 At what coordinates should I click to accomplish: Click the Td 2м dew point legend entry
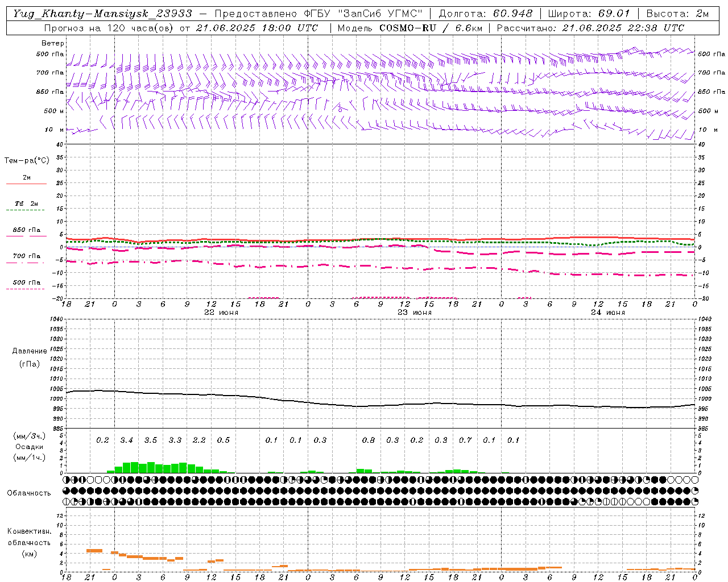coord(27,203)
